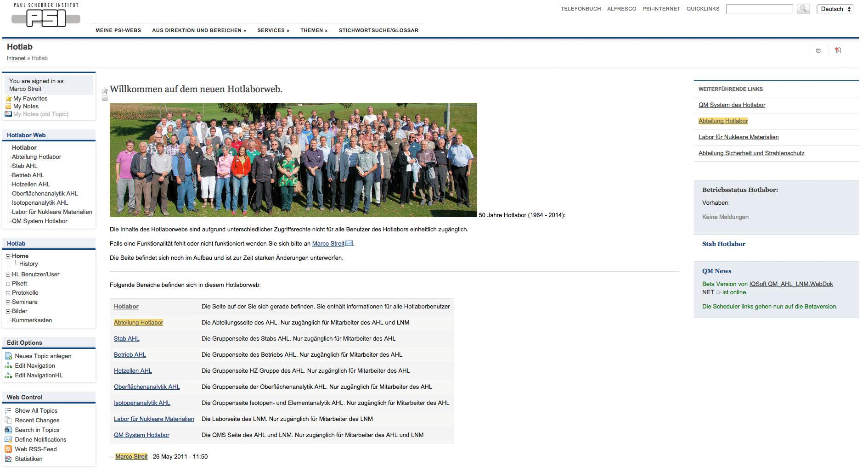The image size is (868, 471).
Task: Click the print icon in the header
Action: point(818,50)
